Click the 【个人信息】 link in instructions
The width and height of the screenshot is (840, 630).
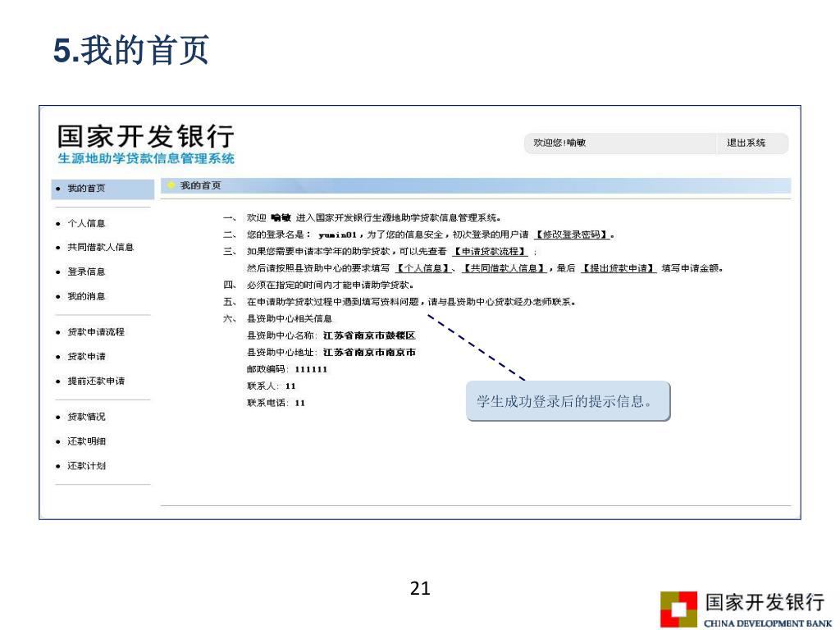tap(422, 268)
